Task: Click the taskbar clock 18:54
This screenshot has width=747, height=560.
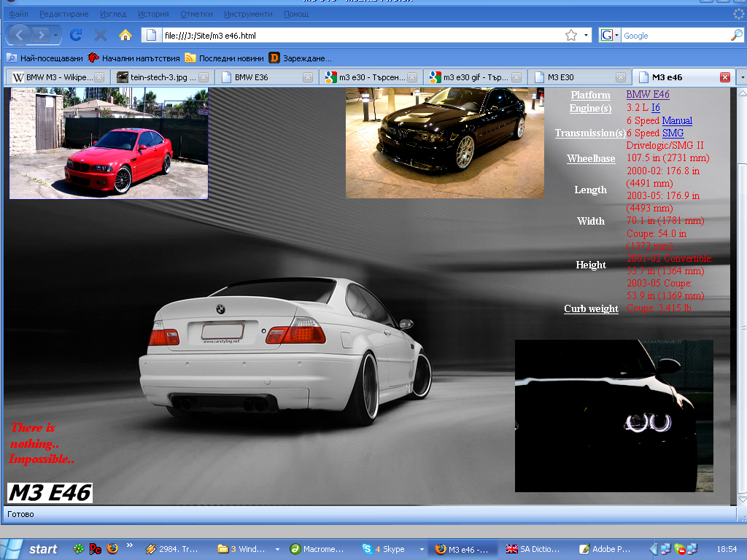Action: pos(727,549)
